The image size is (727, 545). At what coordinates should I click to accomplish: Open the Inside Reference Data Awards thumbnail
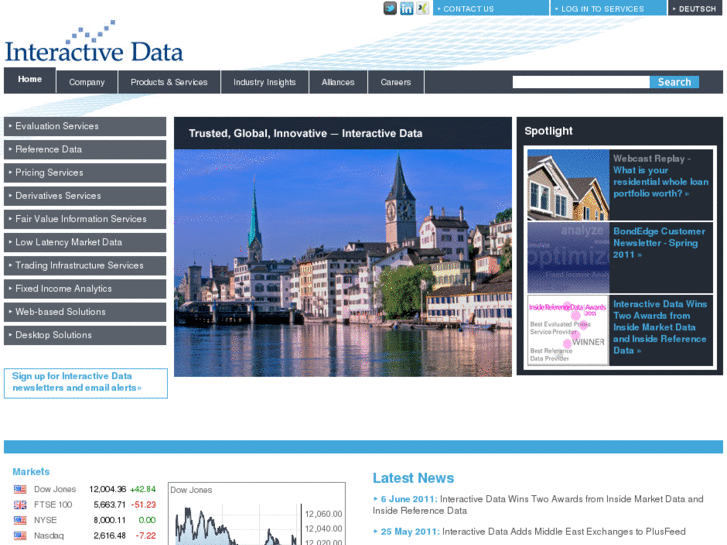(568, 330)
